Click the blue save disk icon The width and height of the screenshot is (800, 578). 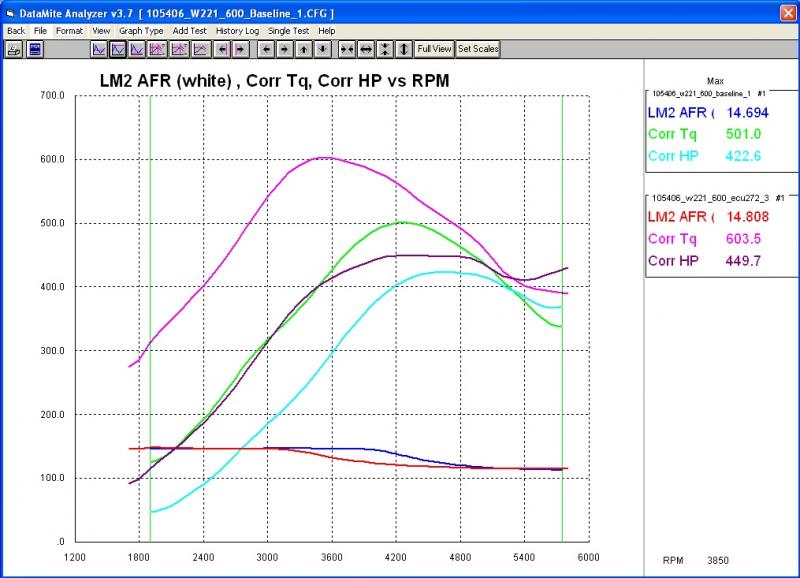(35, 49)
